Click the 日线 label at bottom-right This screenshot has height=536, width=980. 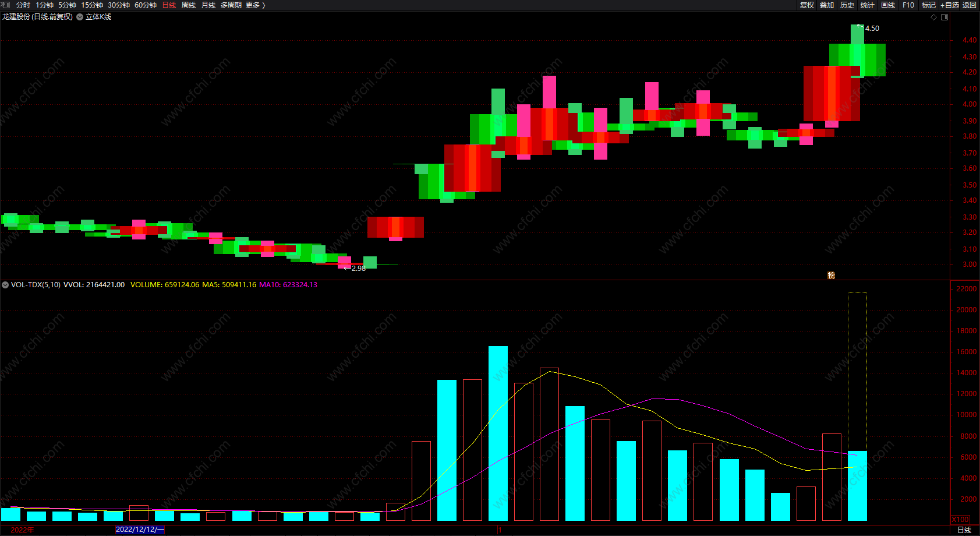pyautogui.click(x=965, y=530)
